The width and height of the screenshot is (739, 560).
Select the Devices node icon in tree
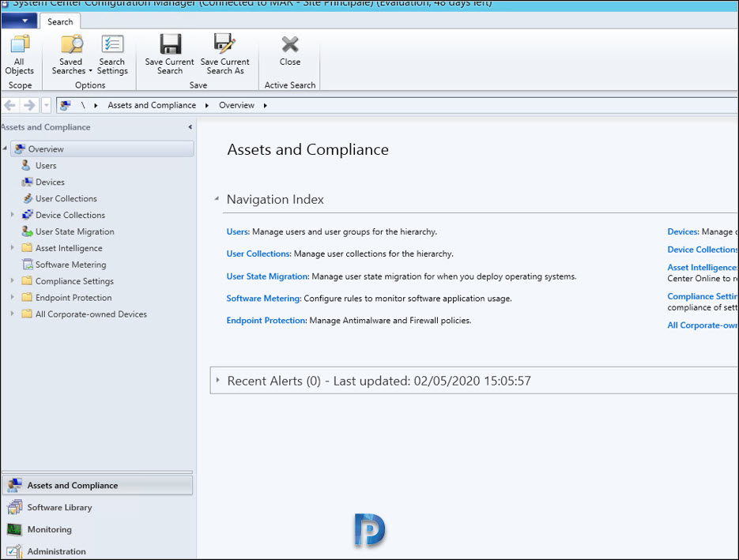point(28,182)
